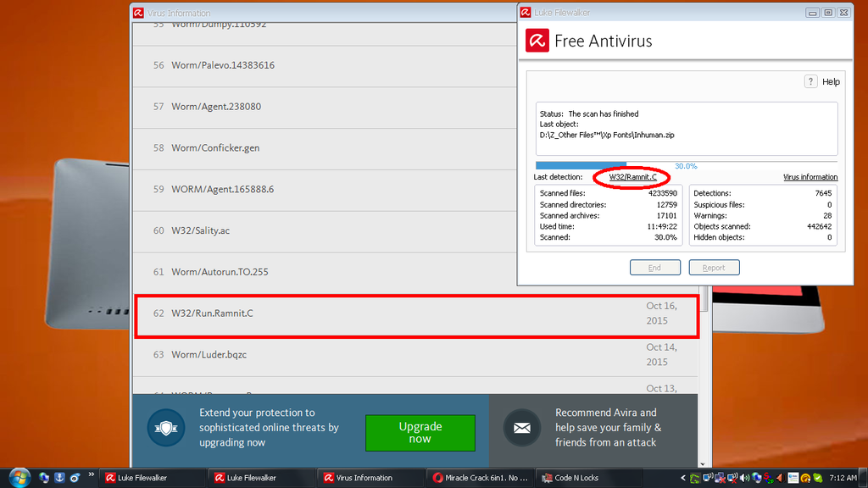Select the W32/Run.Ramnit.C list entry
This screenshot has height=488, width=868.
pyautogui.click(x=415, y=314)
